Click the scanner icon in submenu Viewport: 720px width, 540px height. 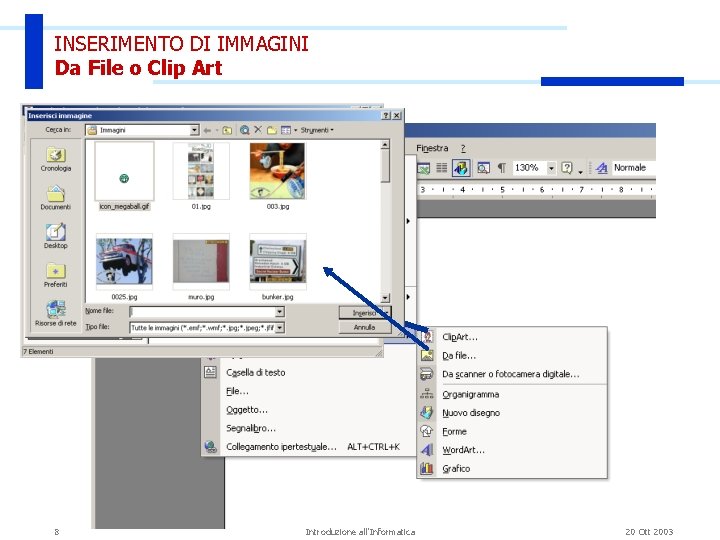427,374
